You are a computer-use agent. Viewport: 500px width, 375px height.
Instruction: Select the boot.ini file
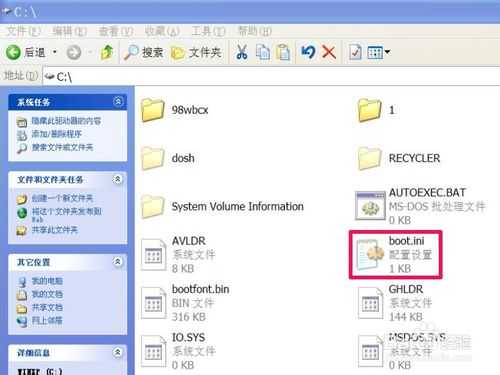pyautogui.click(x=395, y=255)
